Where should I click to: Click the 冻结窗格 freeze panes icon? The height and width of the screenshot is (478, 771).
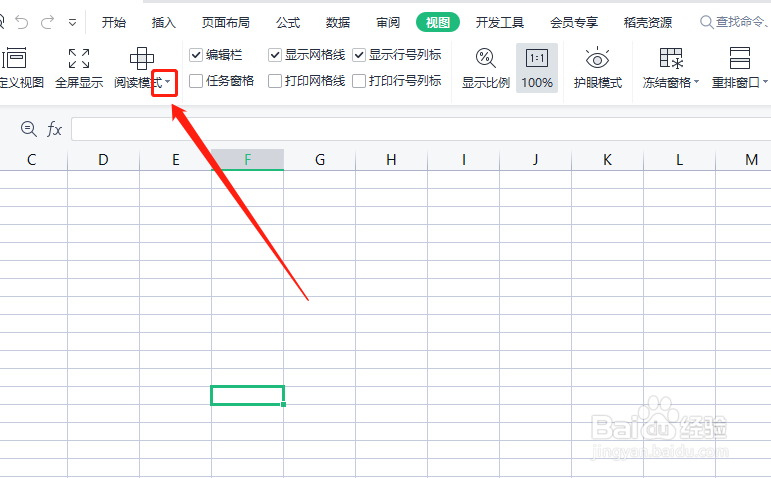pyautogui.click(x=671, y=59)
